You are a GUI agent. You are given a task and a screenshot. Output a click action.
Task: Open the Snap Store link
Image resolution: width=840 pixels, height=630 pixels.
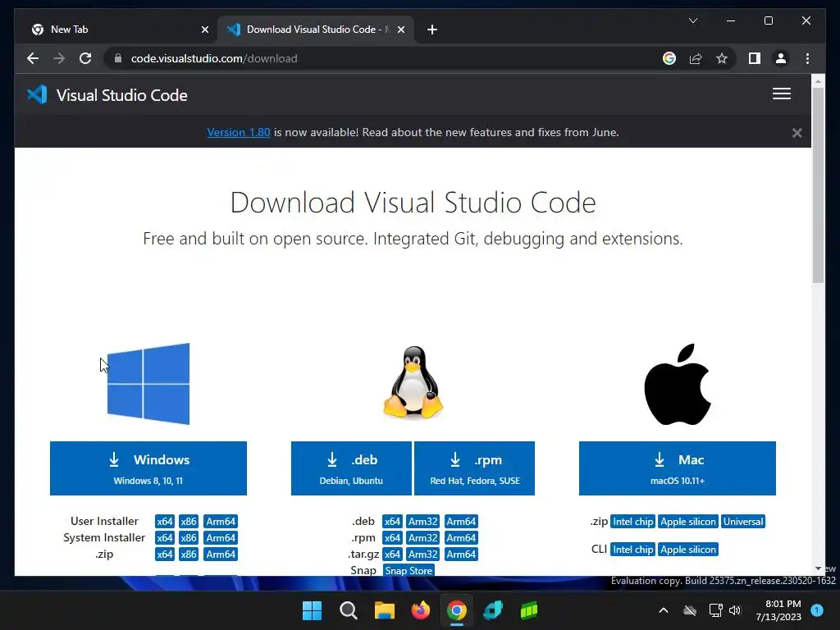[409, 571]
